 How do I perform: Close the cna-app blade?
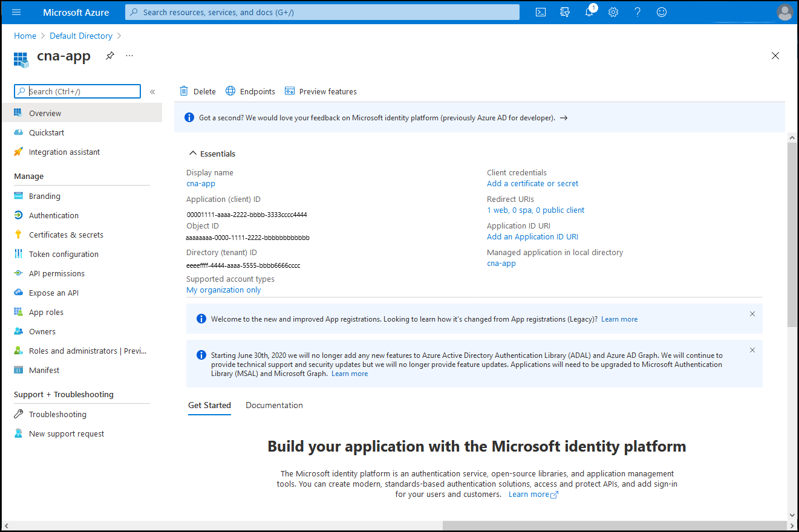[x=775, y=56]
